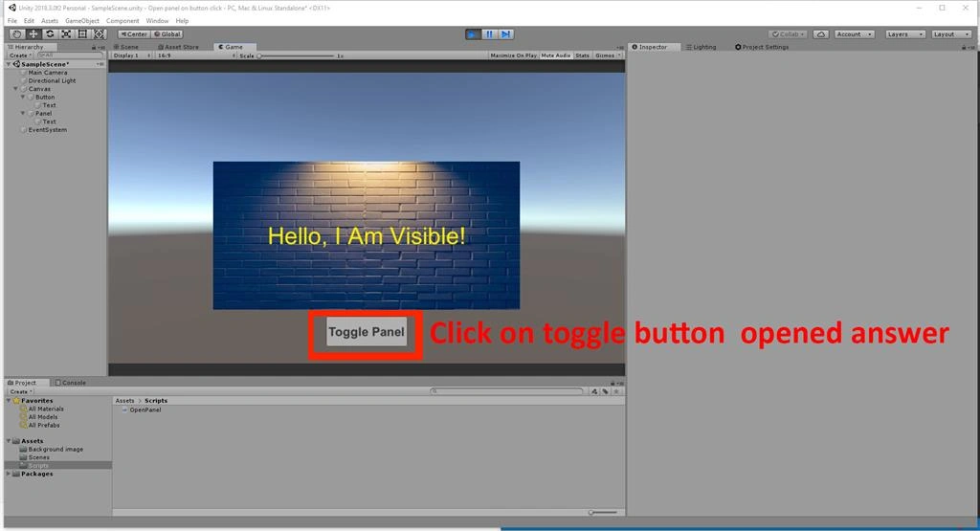Collapse the Panel node arrow
Viewport: 980px width, 531px height.
23,114
